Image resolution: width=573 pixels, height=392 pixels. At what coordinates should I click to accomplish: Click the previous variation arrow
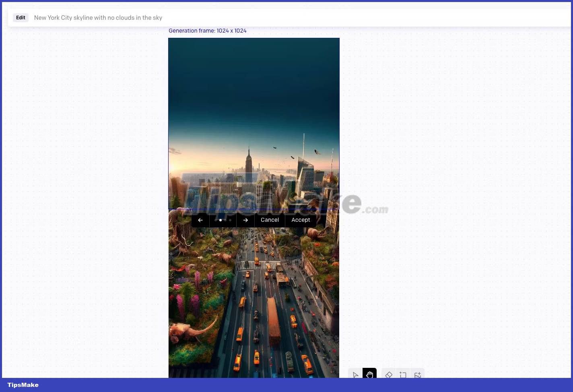point(200,220)
